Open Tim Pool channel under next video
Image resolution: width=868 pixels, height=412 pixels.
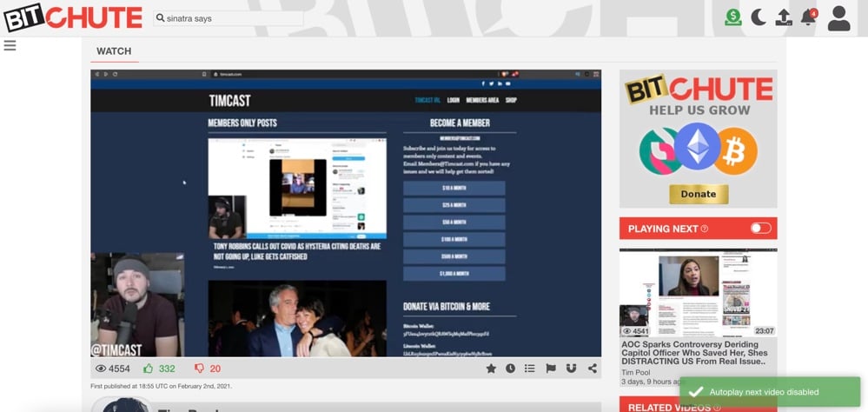click(x=635, y=372)
